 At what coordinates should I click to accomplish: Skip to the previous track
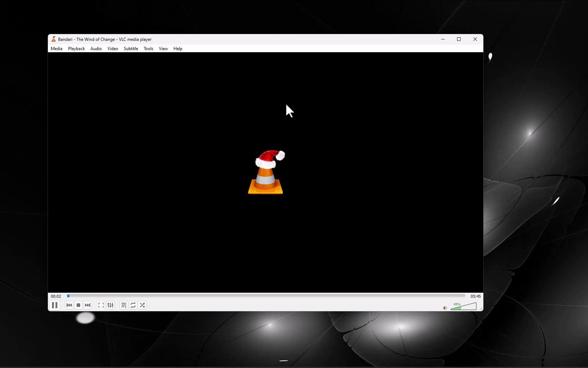click(x=69, y=305)
